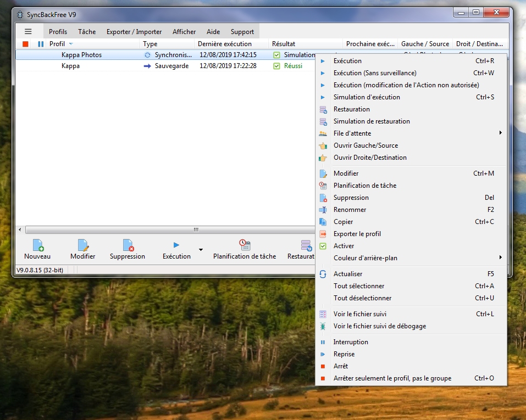This screenshot has width=526, height=420.
Task: Click the Résultat column header
Action: pyautogui.click(x=306, y=44)
